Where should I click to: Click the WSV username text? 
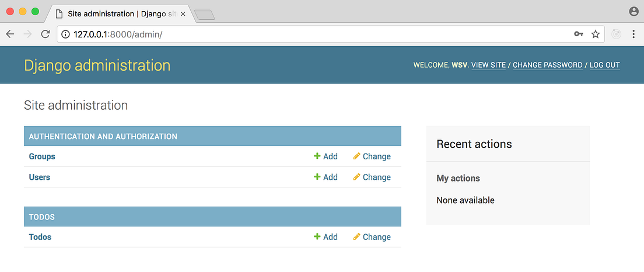[459, 65]
